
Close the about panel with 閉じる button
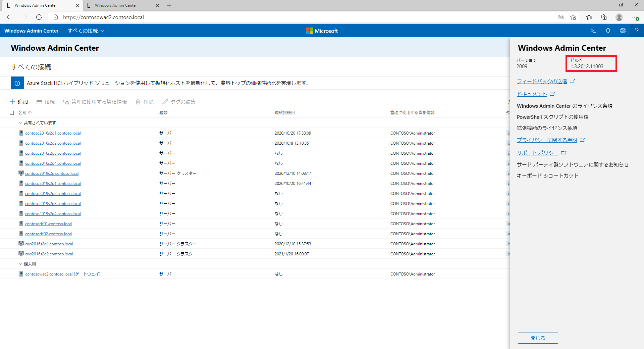click(538, 338)
